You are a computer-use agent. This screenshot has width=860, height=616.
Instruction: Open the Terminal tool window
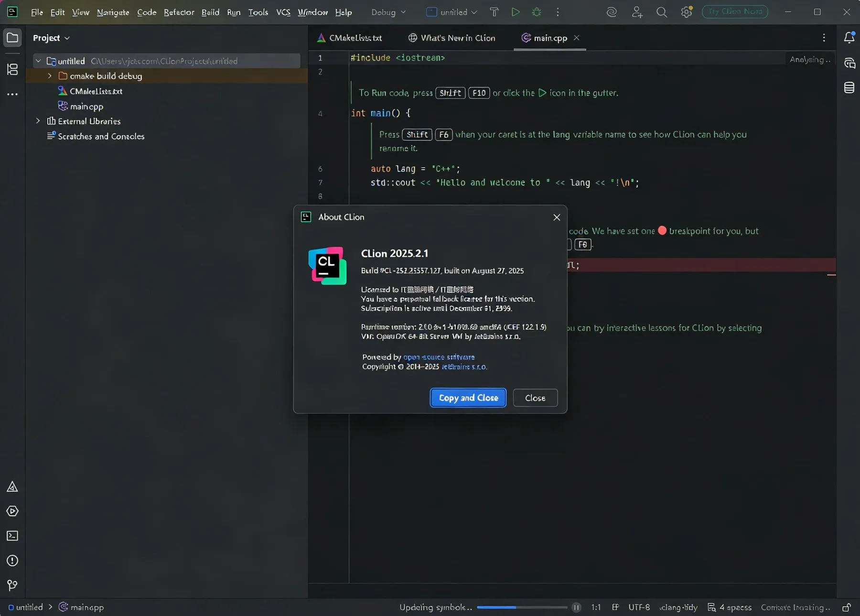[x=12, y=536]
